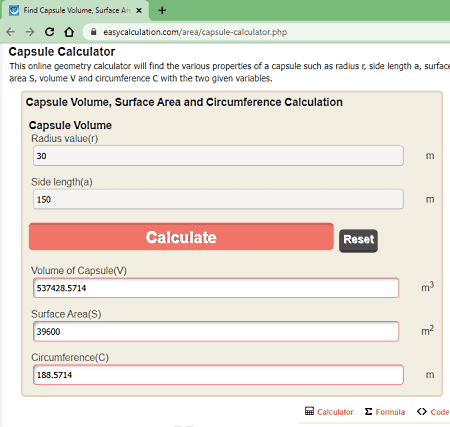Open a new tab with plus icon
Image resolution: width=450 pixels, height=427 pixels.
click(162, 11)
